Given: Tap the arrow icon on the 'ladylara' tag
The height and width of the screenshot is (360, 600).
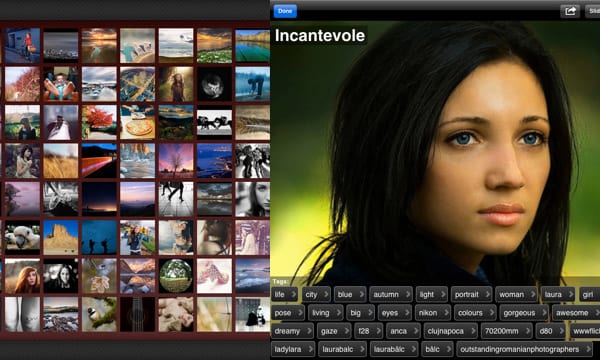Looking at the screenshot, I should tap(310, 349).
